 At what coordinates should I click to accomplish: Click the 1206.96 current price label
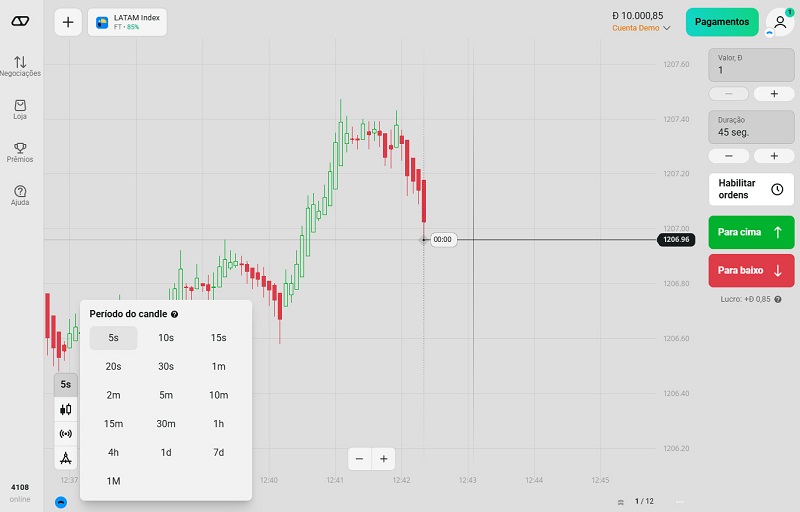point(676,239)
